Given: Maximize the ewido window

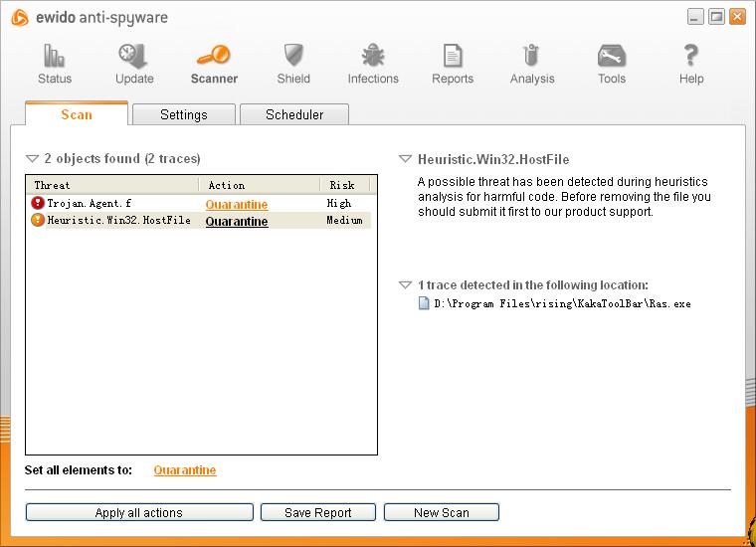Looking at the screenshot, I should click(716, 17).
